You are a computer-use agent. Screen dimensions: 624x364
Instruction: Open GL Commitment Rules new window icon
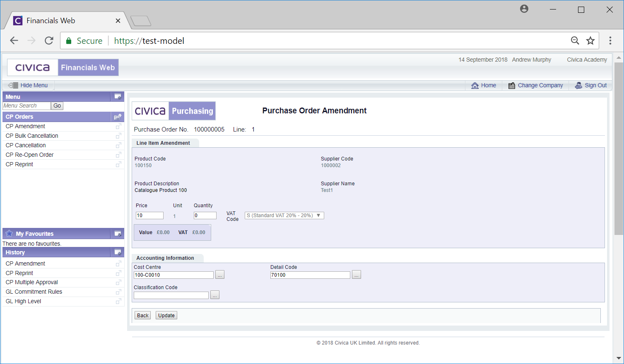[118, 292]
